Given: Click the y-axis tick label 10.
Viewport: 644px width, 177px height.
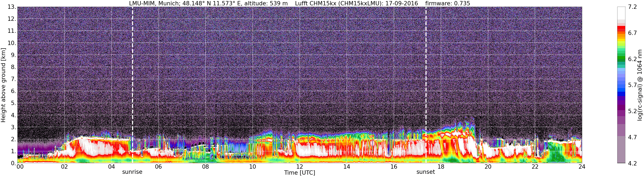Looking at the screenshot, I should [12, 43].
